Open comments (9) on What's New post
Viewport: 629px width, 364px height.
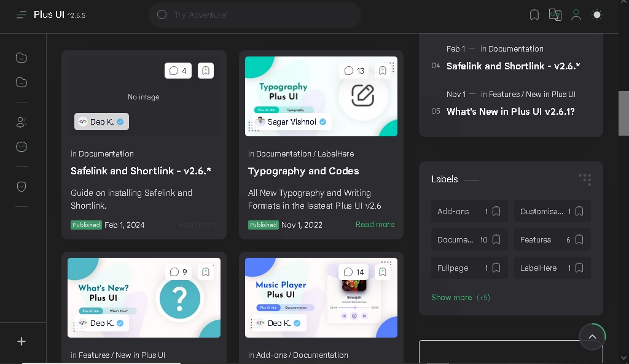pyautogui.click(x=178, y=272)
